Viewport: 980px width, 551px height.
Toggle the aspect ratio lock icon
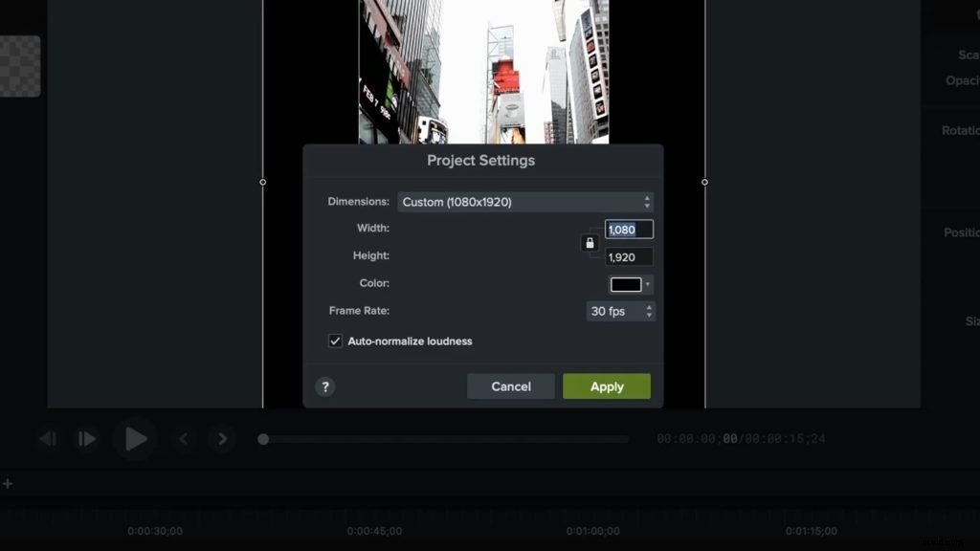coord(590,243)
